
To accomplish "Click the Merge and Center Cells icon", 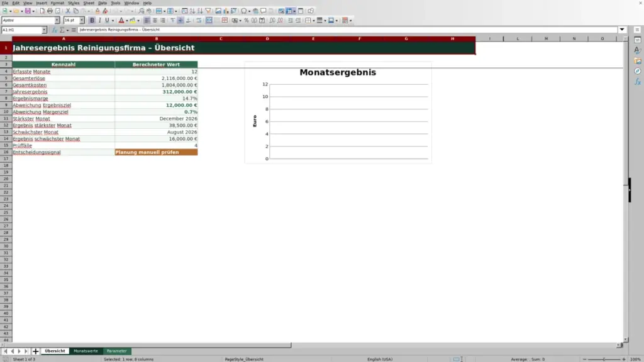I will (x=209, y=20).
